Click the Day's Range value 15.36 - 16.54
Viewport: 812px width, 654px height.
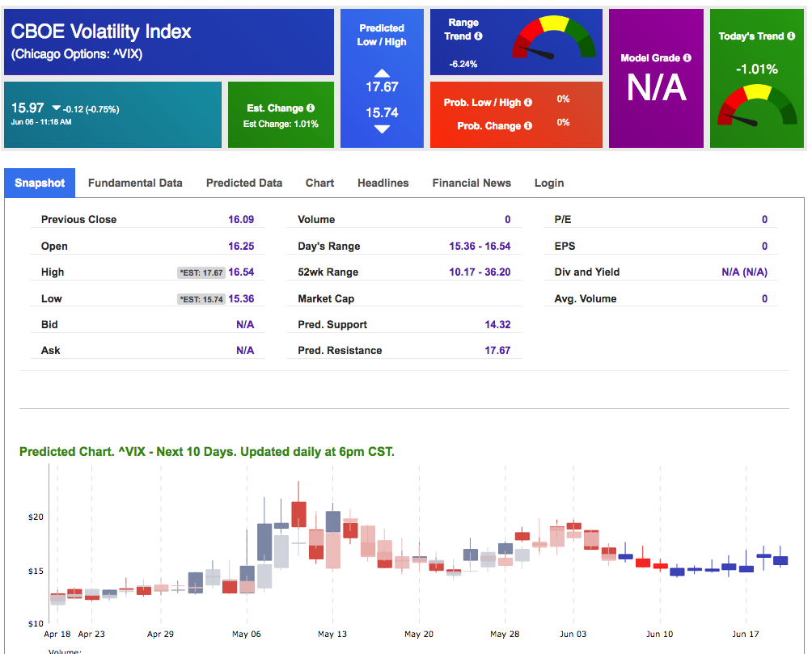coord(480,246)
